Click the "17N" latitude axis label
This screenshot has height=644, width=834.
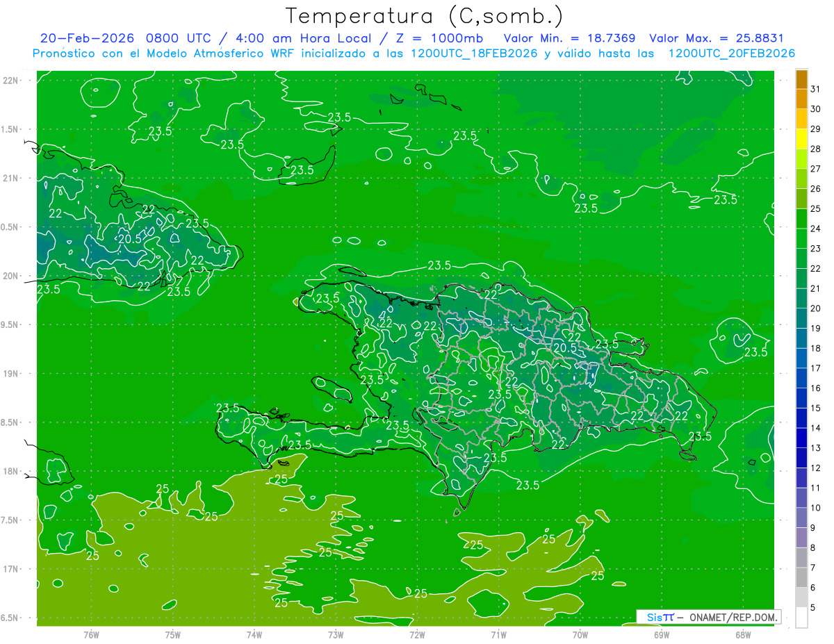pyautogui.click(x=10, y=569)
